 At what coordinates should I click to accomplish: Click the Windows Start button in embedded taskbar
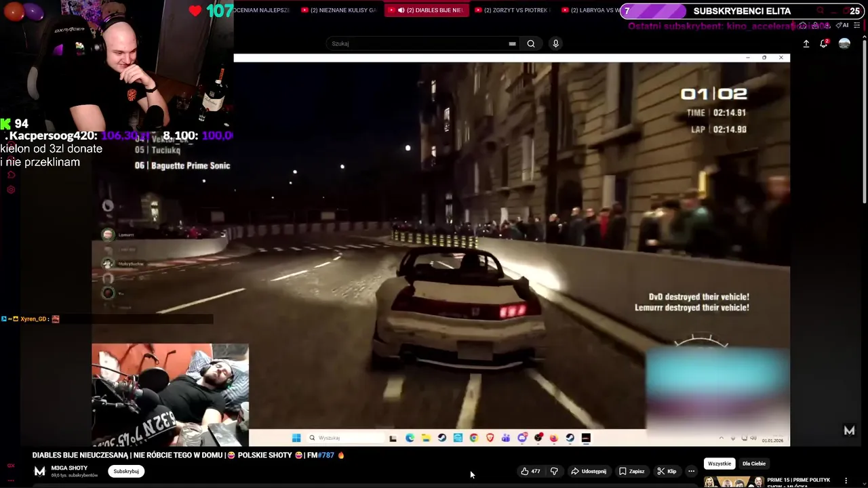pos(296,438)
